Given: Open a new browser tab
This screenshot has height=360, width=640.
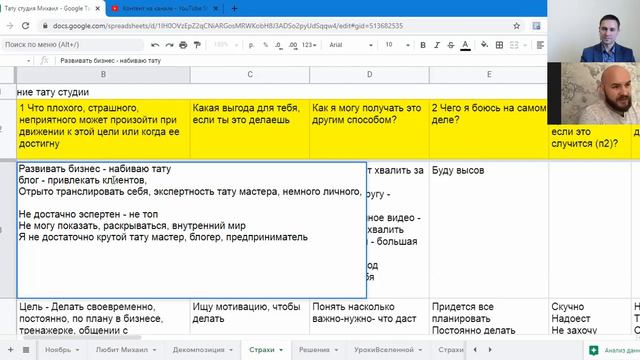Looking at the screenshot, I should pyautogui.click(x=234, y=8).
